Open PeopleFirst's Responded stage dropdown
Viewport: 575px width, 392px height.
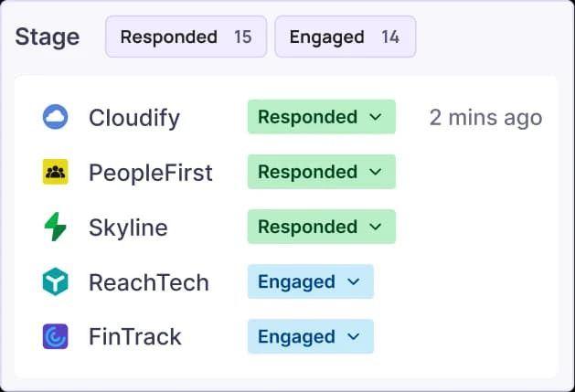coord(321,172)
